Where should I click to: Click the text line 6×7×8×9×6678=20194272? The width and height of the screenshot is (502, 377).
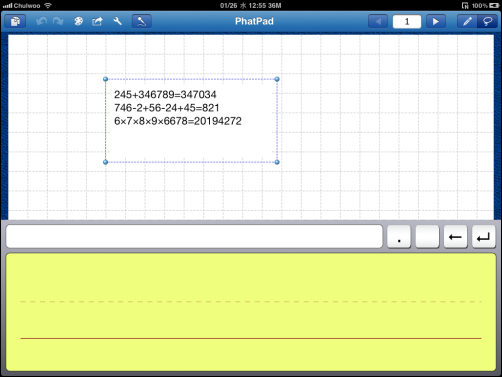(x=178, y=121)
